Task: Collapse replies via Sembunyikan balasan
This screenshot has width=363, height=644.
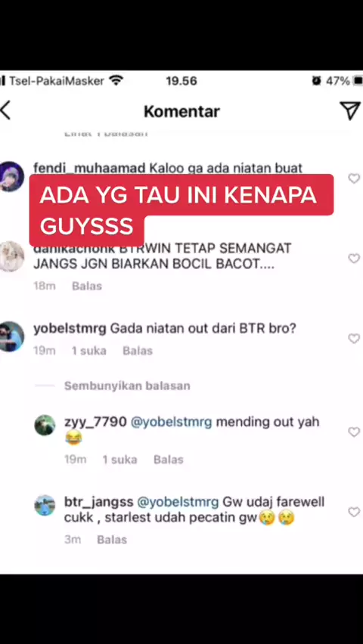Action: 127,385
